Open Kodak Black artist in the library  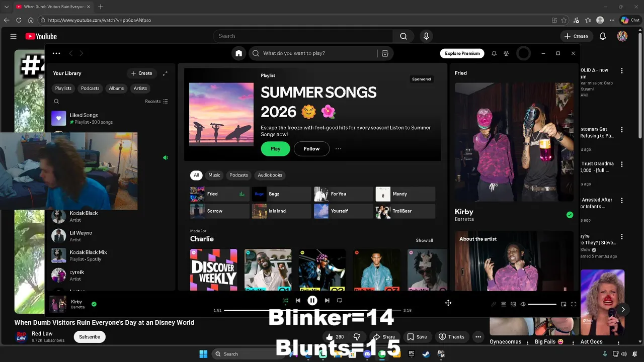pyautogui.click(x=111, y=216)
